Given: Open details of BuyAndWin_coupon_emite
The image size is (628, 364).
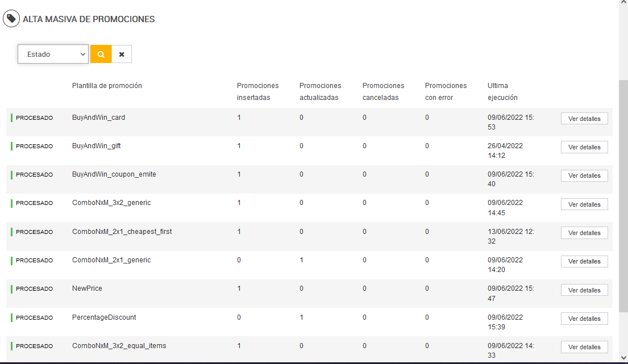Looking at the screenshot, I should click(x=584, y=175).
